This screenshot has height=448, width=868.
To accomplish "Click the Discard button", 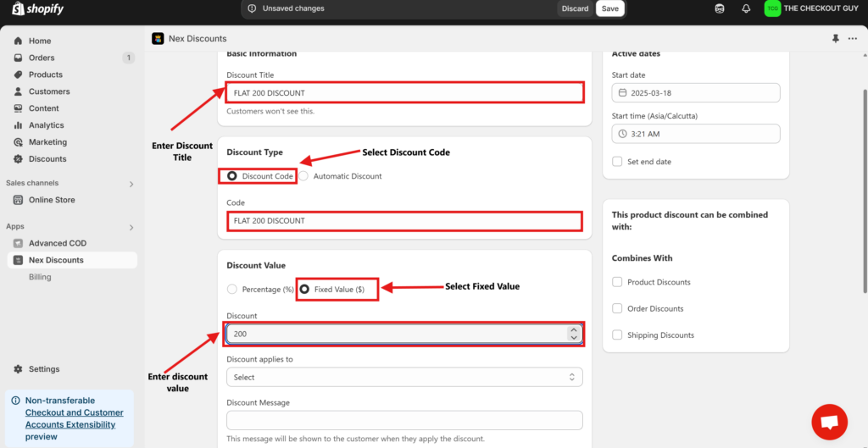I will tap(576, 8).
